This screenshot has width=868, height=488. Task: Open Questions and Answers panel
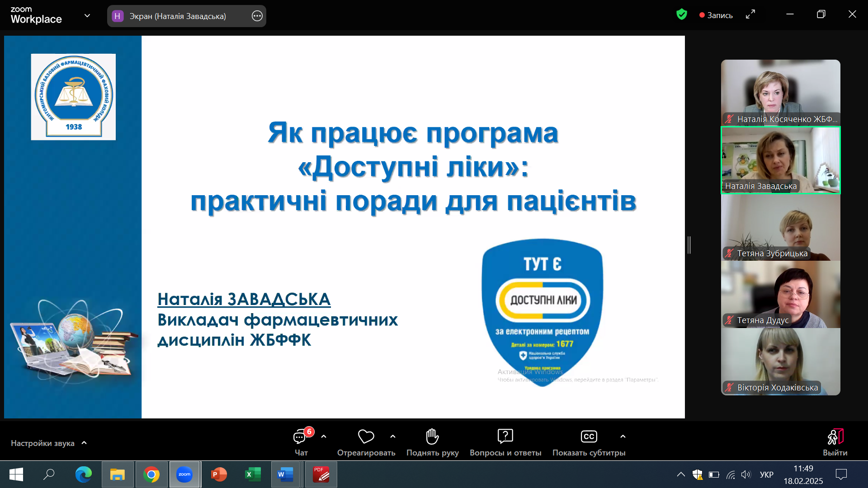point(505,436)
